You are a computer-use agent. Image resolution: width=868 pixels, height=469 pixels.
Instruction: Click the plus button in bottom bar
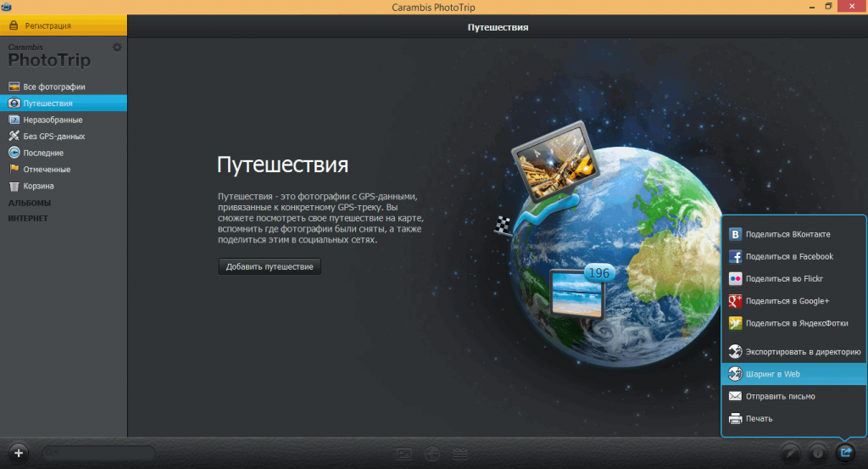[19, 453]
